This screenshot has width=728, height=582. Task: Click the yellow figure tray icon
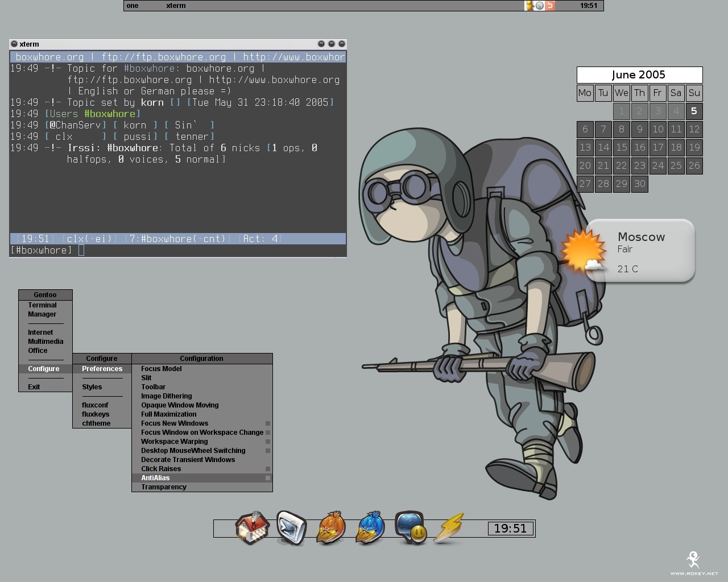coord(530,6)
